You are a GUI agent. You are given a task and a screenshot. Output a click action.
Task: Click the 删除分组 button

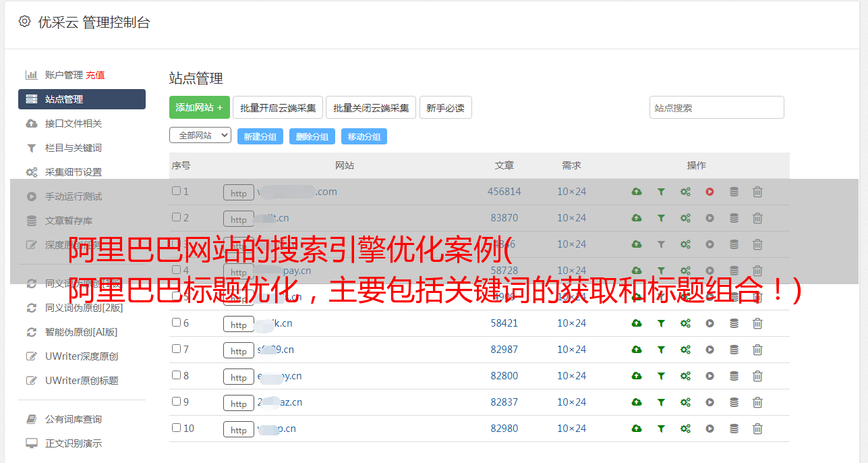(312, 136)
